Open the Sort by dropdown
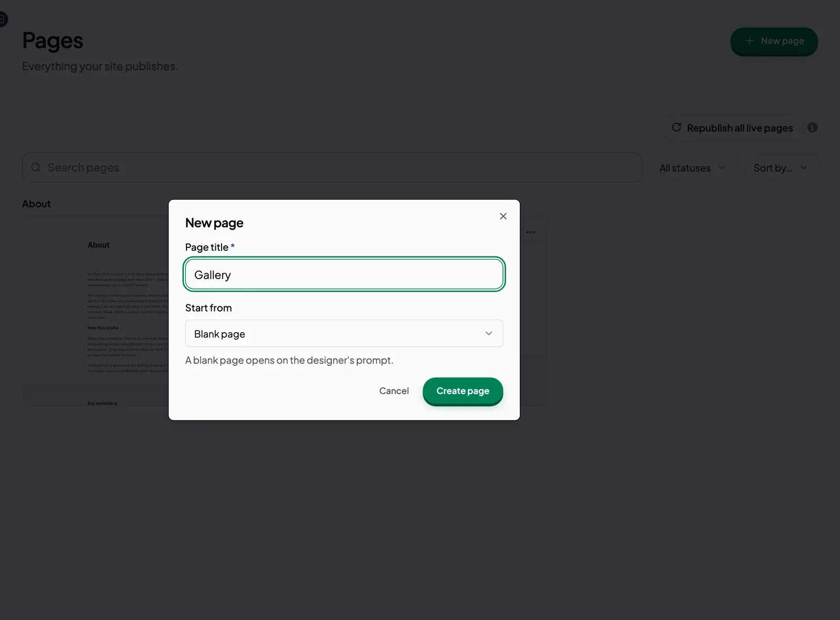Screen dimensions: 840x620 (x=780, y=168)
